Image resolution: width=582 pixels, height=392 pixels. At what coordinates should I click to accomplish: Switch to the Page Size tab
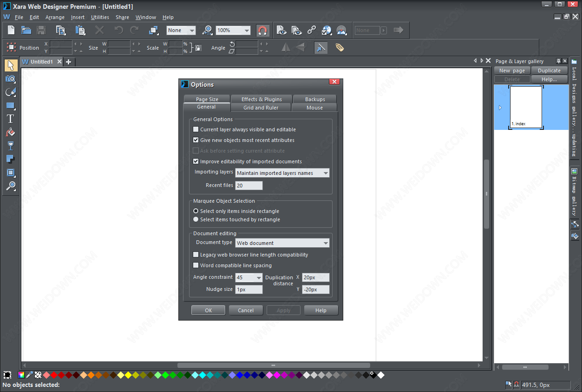coord(207,99)
